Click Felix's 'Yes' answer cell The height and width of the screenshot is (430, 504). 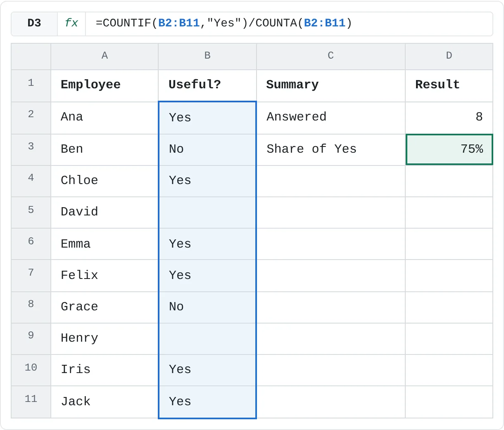(207, 276)
